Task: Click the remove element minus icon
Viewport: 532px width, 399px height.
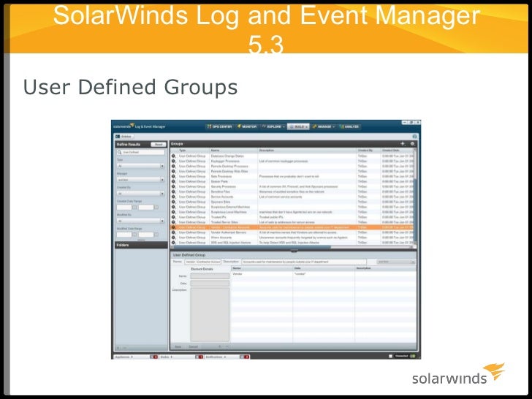Action: [x=227, y=346]
